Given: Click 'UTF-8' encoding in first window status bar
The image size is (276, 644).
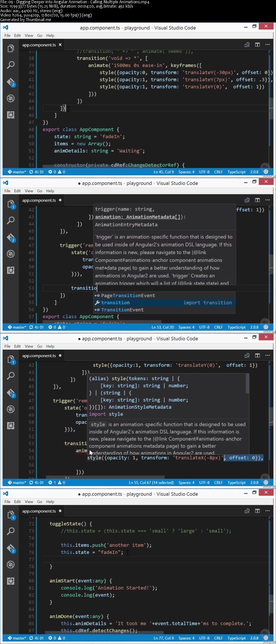Looking at the screenshot, I should pos(204,172).
